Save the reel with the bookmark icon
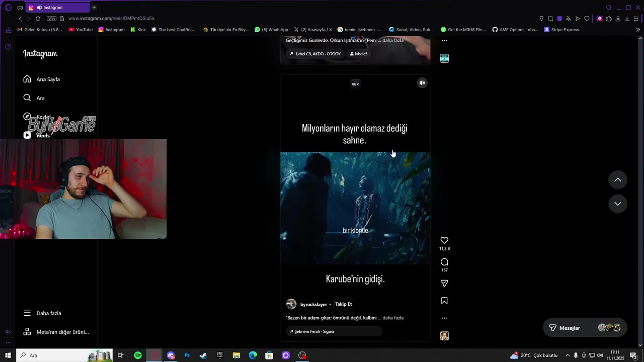Screen dimensions: 644x362 [x=444, y=301]
